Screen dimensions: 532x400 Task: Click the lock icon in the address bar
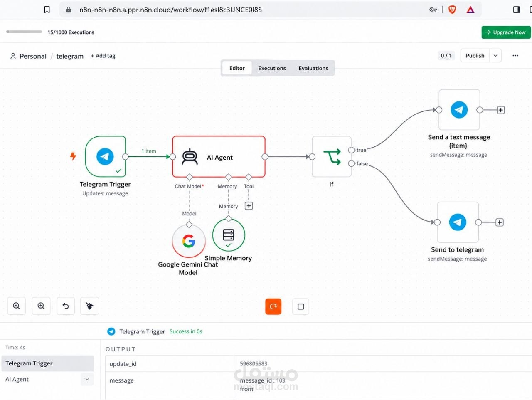coord(69,10)
